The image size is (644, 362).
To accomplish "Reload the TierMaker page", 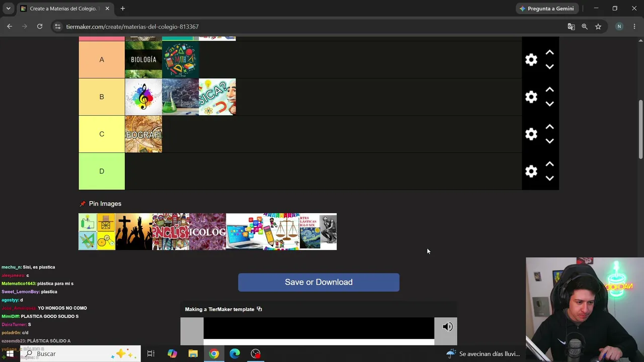I will tap(40, 27).
